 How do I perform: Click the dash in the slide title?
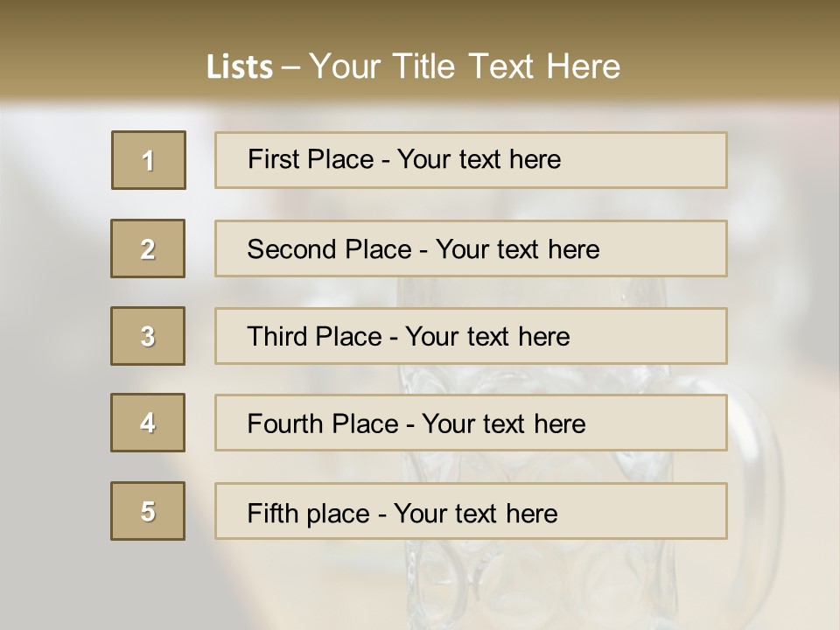tap(290, 67)
